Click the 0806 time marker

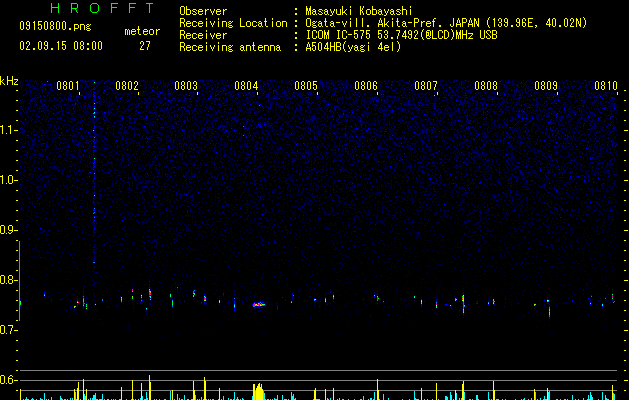(x=366, y=86)
